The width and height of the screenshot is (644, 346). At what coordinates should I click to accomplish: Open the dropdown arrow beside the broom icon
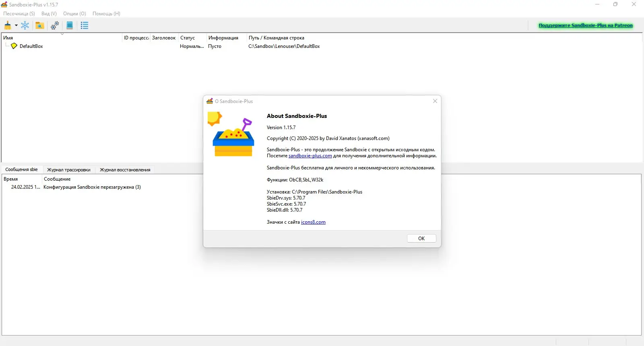(16, 25)
